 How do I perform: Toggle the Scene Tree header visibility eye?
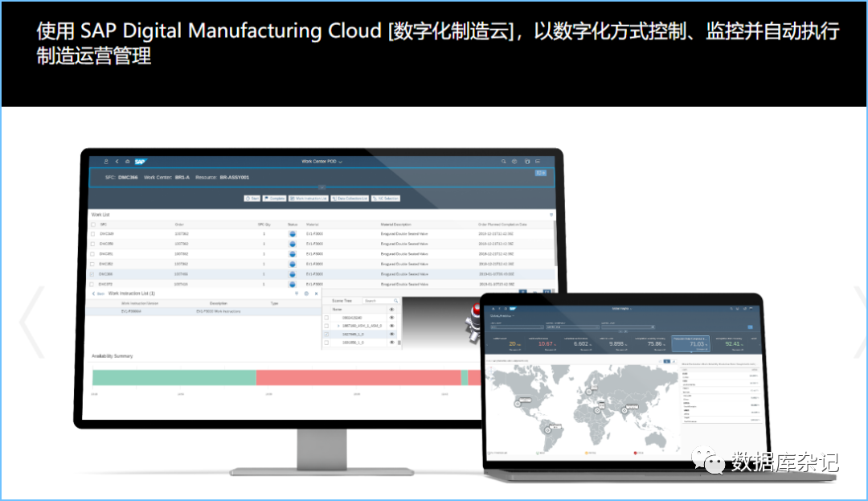(391, 310)
